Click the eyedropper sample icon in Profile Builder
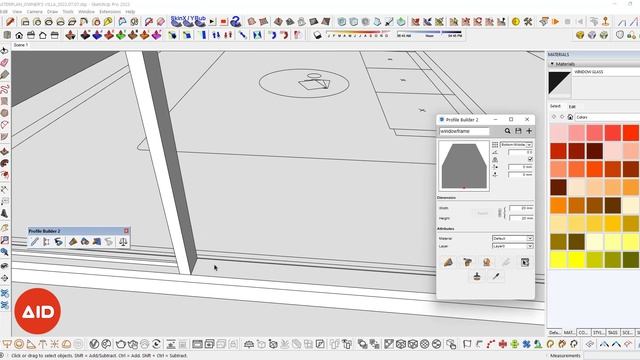 point(496,277)
